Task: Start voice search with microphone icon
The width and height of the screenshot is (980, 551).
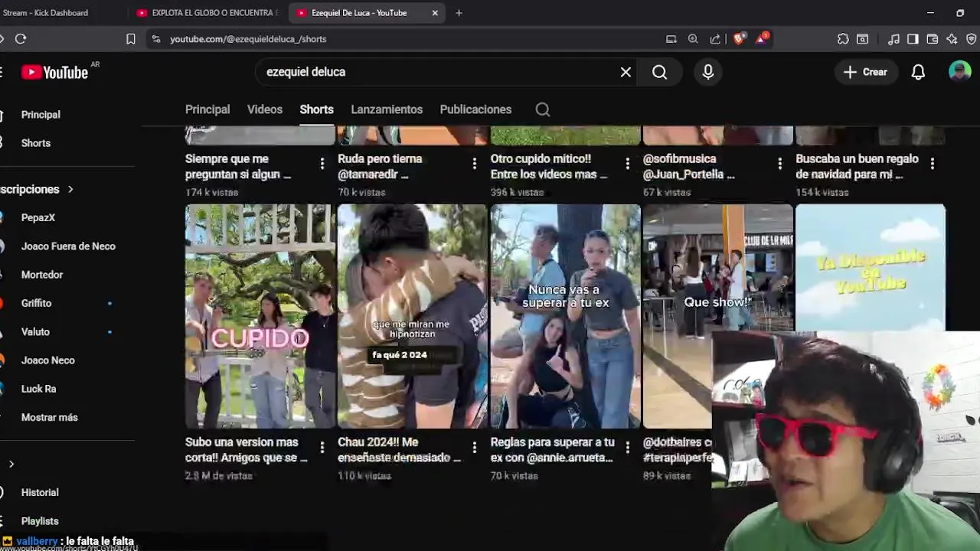Action: click(708, 72)
